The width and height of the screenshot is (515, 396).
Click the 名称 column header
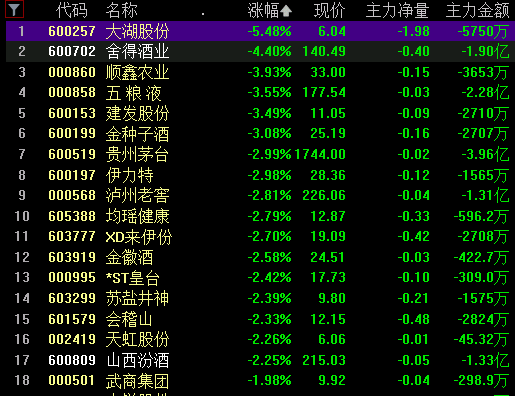(x=121, y=11)
